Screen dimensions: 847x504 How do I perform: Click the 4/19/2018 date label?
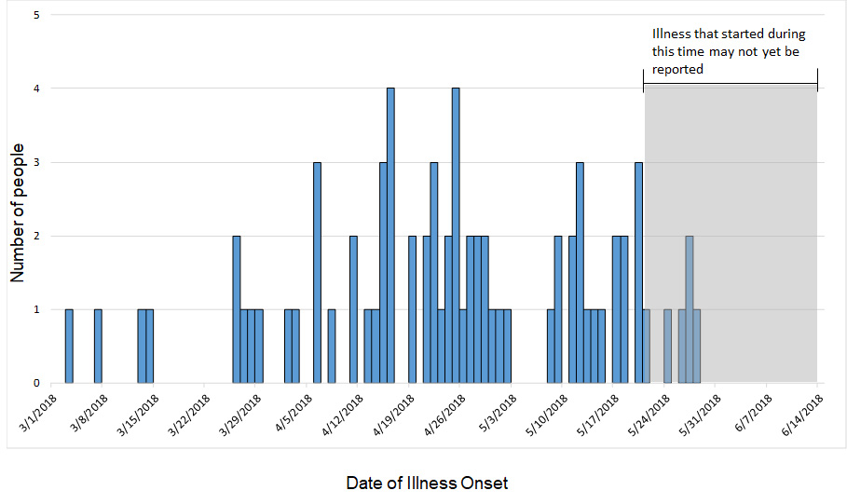pos(393,415)
